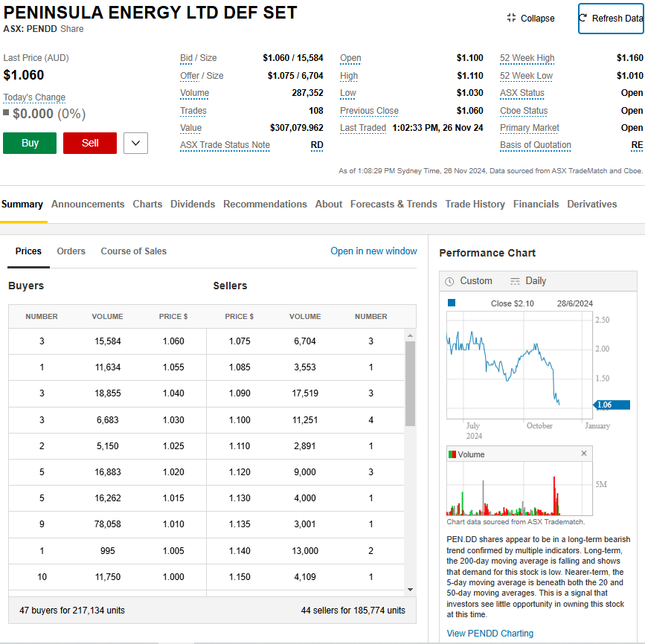This screenshot has height=644, width=645.
Task: Click the refresh arrow icon
Action: pos(583,18)
